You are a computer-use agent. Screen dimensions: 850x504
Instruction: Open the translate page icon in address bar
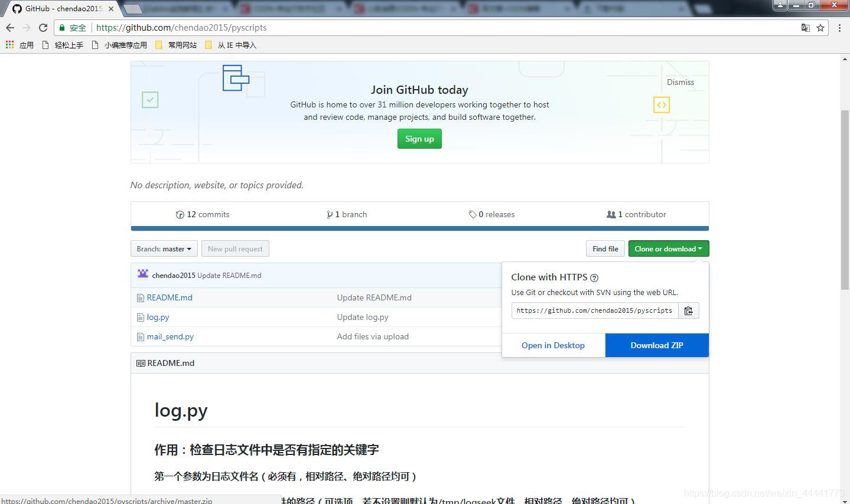pos(805,28)
